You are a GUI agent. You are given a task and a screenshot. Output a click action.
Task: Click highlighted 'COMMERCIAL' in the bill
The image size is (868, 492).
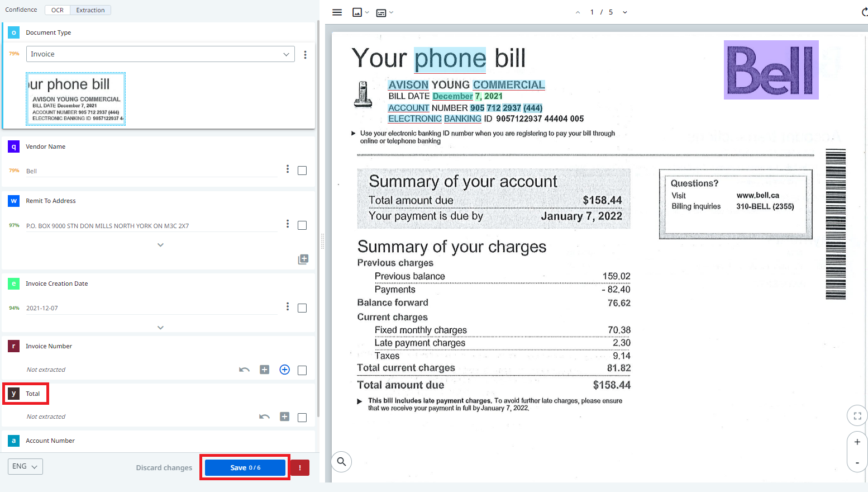click(509, 85)
